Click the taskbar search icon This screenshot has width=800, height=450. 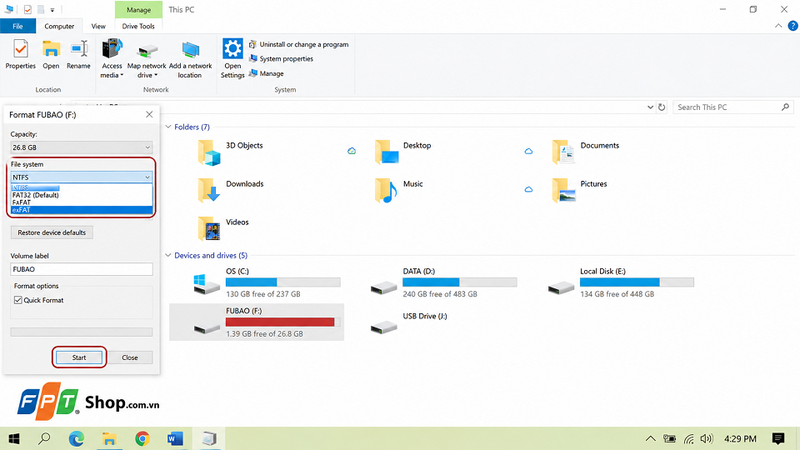(x=44, y=438)
